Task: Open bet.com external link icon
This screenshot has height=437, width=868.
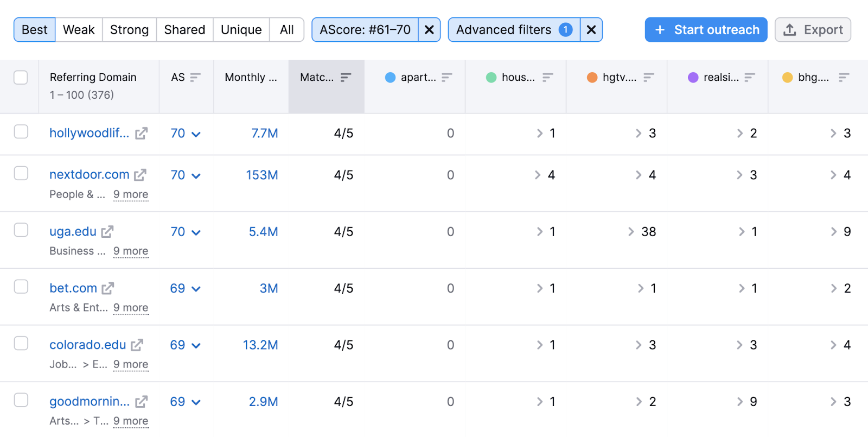Action: 108,288
